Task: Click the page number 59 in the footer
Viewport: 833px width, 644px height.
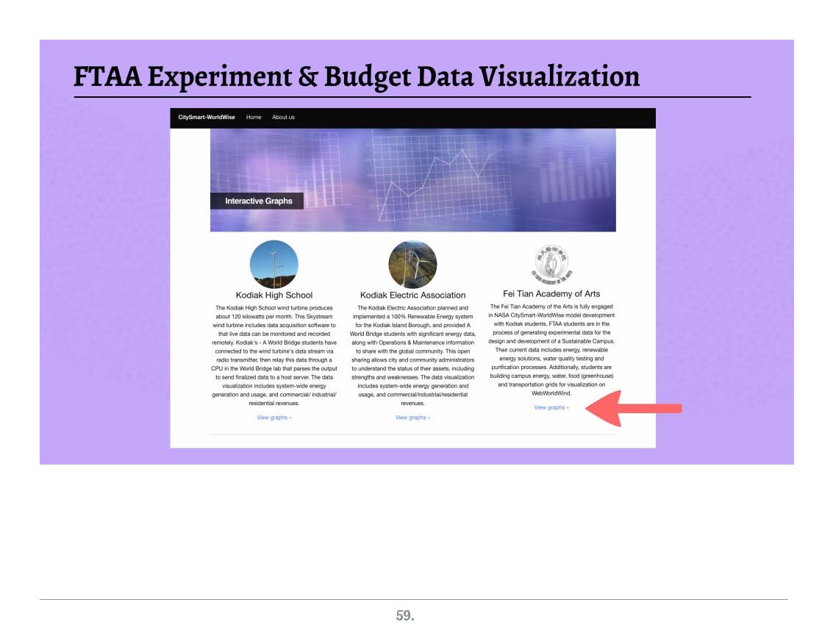Action: [405, 616]
